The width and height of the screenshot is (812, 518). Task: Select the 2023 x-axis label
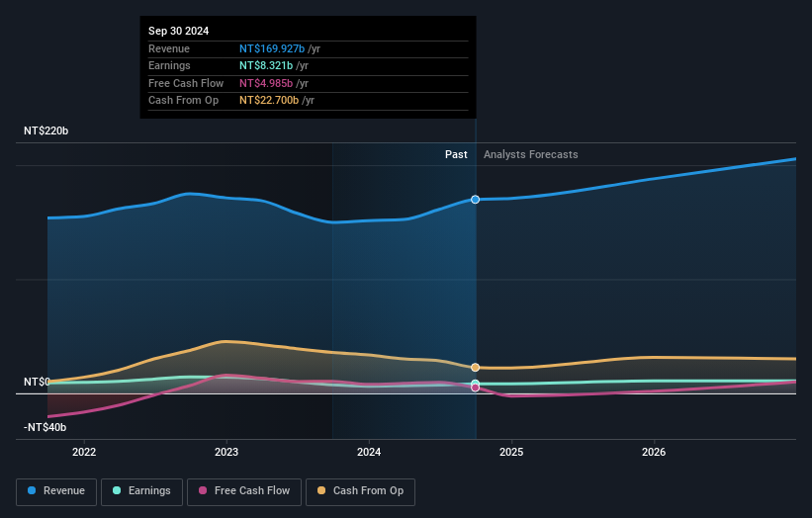(226, 452)
